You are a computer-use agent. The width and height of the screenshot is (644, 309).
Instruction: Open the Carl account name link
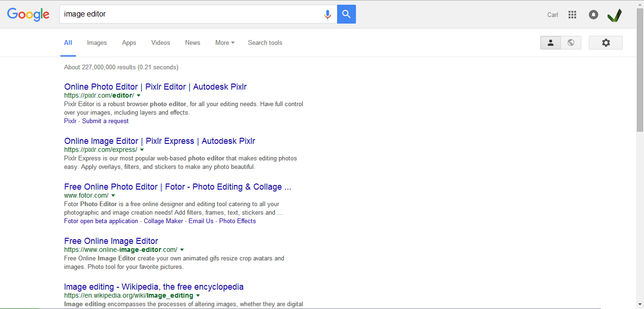pyautogui.click(x=553, y=15)
